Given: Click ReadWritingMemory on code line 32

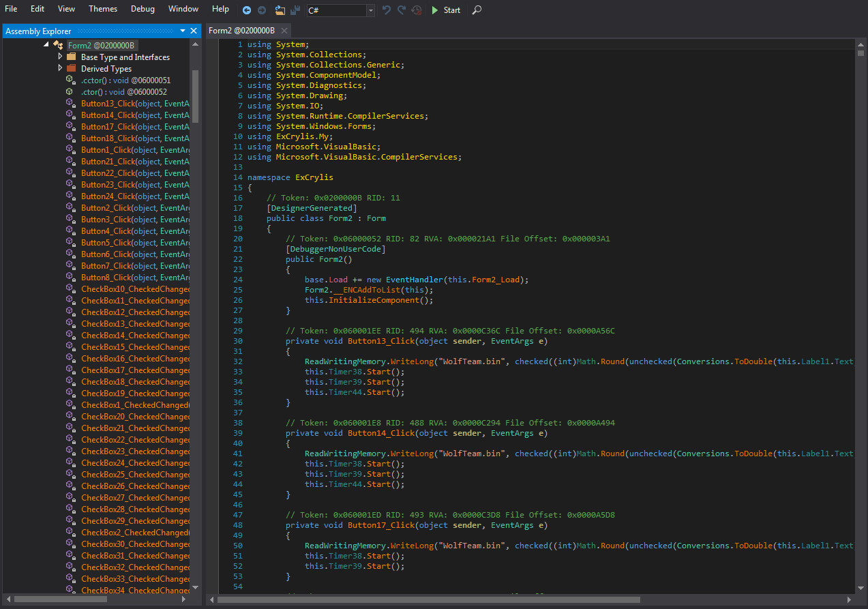Looking at the screenshot, I should pos(345,361).
